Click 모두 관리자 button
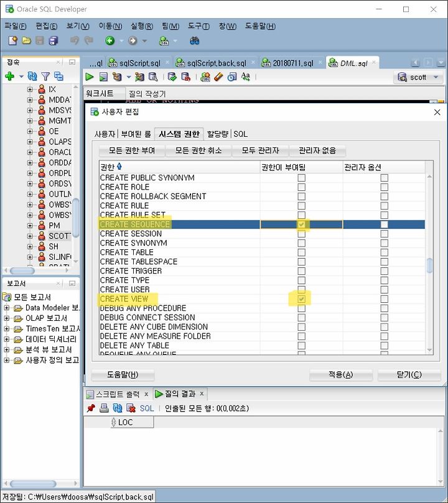The image size is (448, 503). pos(260,150)
